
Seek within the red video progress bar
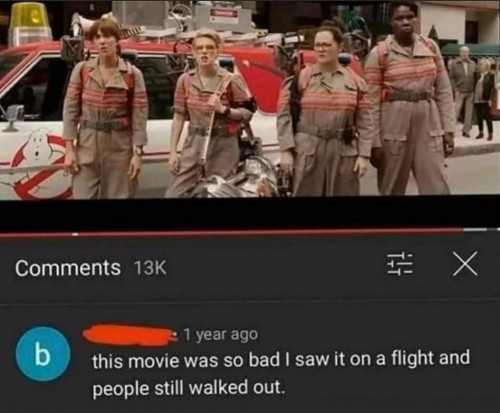click(x=231, y=232)
